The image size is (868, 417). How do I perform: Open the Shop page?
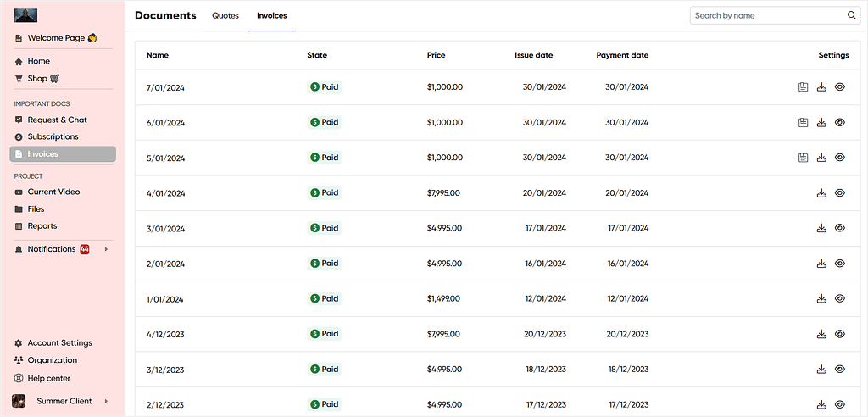coord(37,79)
